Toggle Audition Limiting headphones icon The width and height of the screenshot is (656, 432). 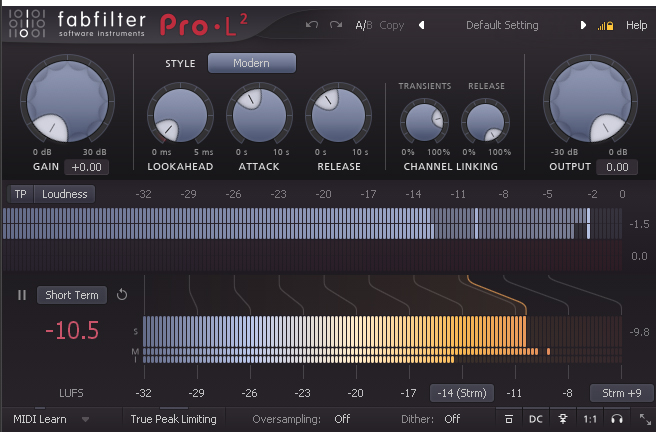pyautogui.click(x=617, y=419)
